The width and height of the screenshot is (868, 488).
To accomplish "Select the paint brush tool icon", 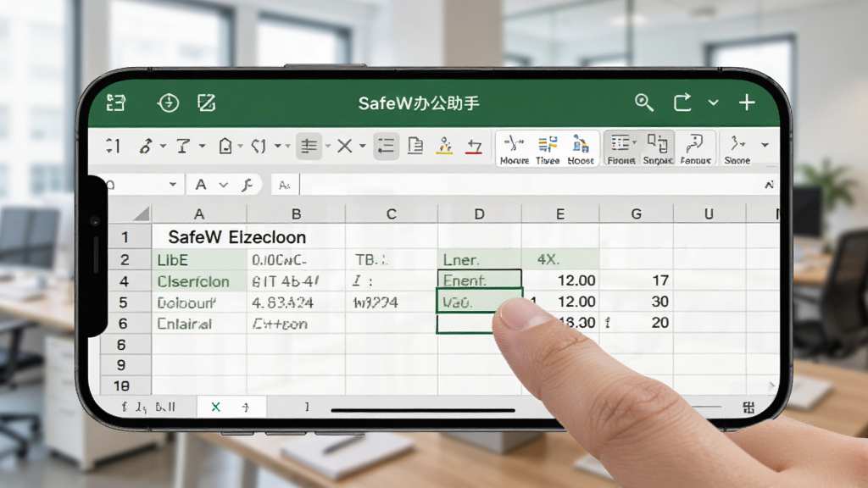I will click(x=146, y=146).
